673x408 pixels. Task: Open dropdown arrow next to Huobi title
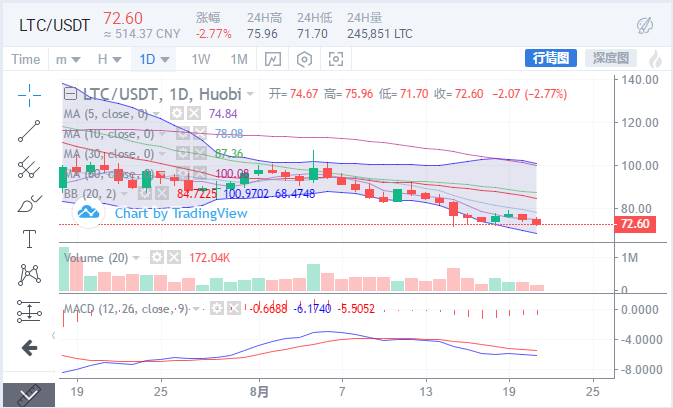pos(250,94)
